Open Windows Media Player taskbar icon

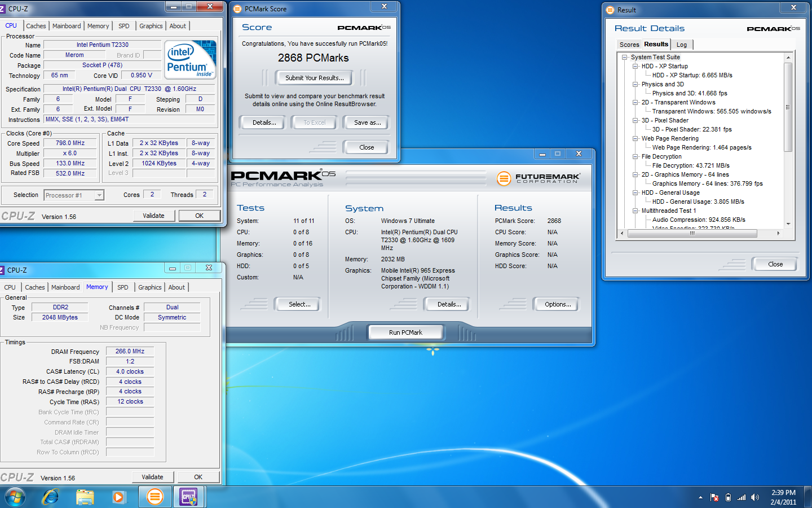click(x=118, y=497)
